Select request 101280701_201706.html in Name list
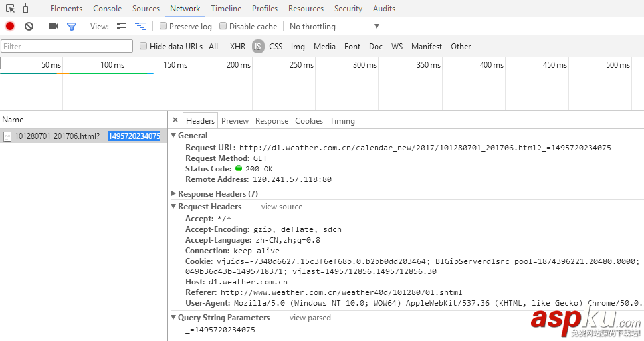 [x=84, y=136]
